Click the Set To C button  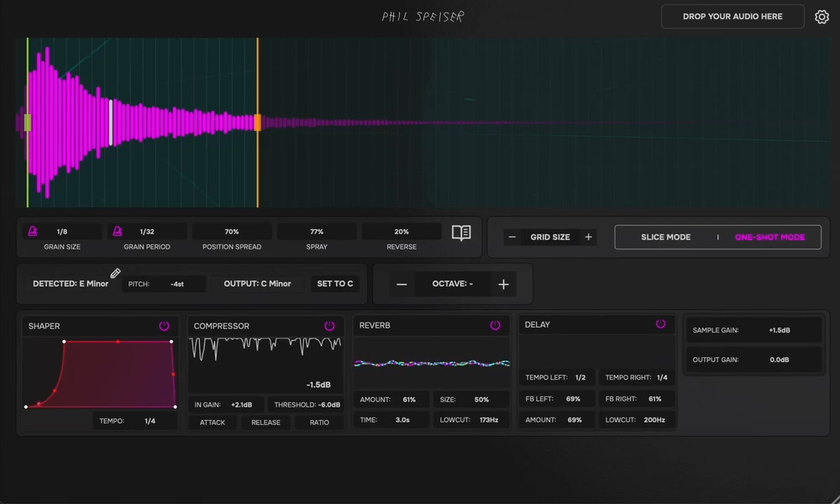334,284
